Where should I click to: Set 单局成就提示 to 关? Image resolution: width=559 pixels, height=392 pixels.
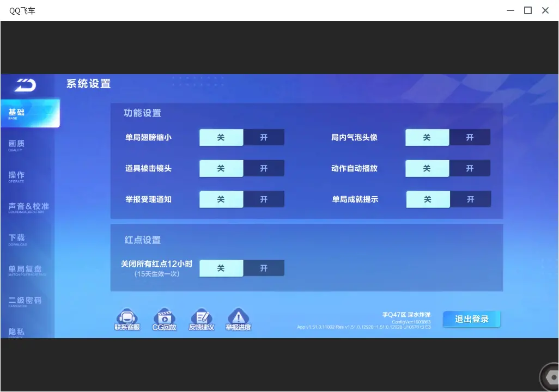coord(428,199)
